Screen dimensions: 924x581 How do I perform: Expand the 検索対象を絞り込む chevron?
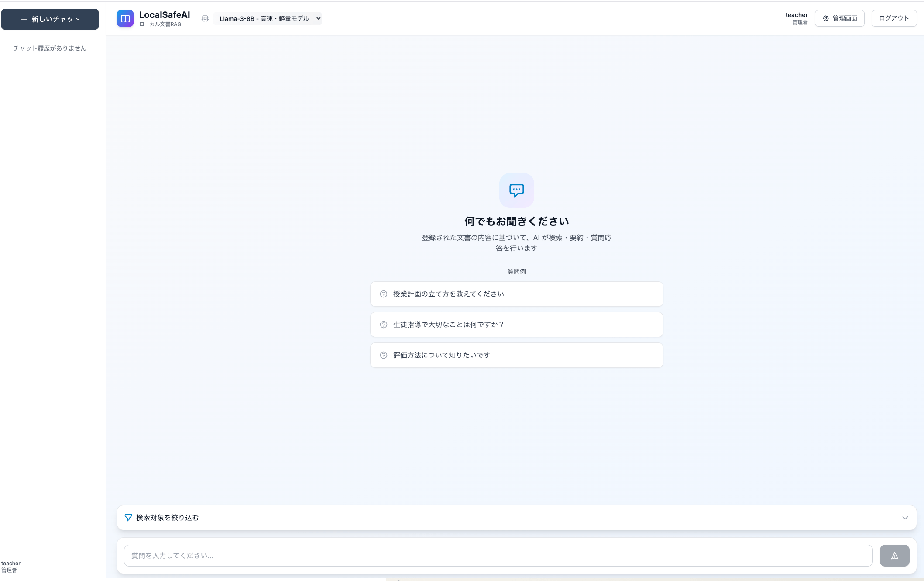click(905, 518)
